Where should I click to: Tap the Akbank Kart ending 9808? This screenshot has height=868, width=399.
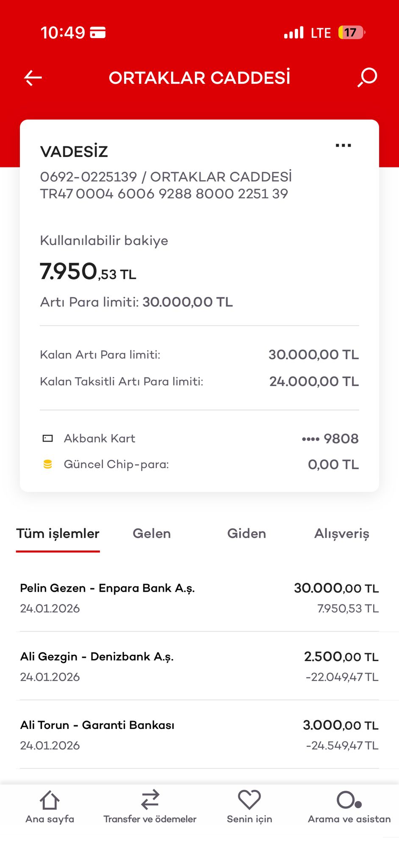199,438
